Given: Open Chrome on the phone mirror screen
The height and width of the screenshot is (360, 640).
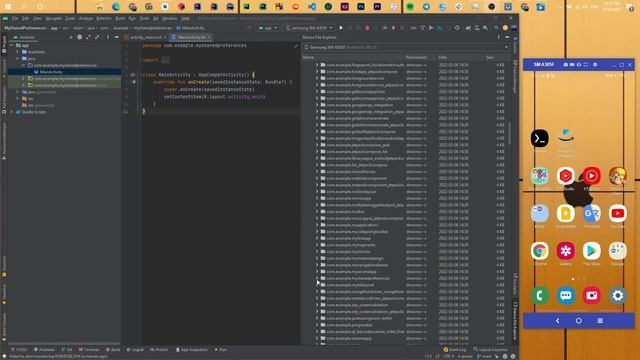Looking at the screenshot, I should pos(539,251).
